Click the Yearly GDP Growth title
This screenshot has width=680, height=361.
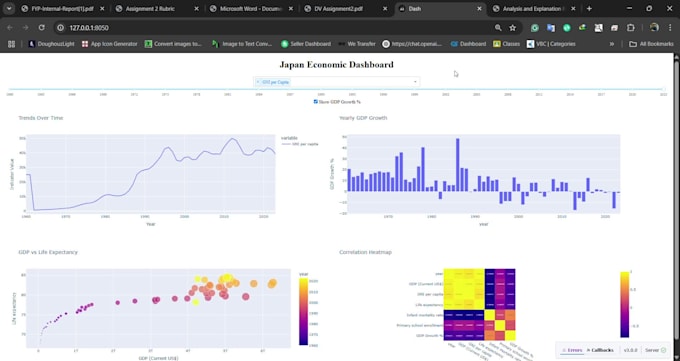click(363, 118)
